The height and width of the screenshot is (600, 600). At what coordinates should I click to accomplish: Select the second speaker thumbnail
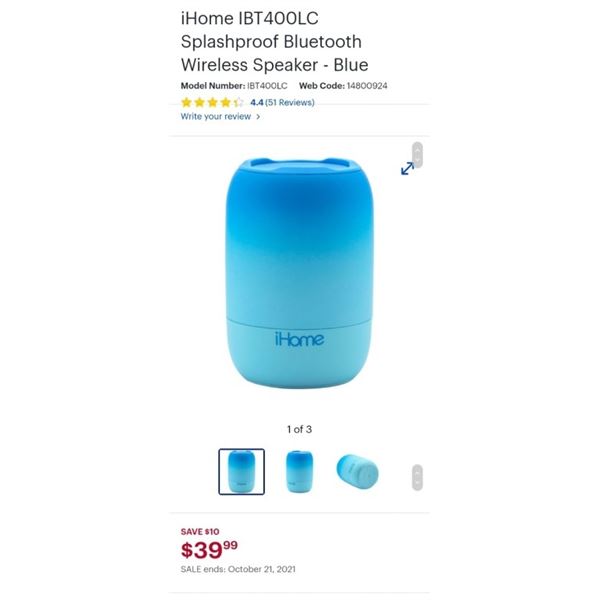pos(300,471)
